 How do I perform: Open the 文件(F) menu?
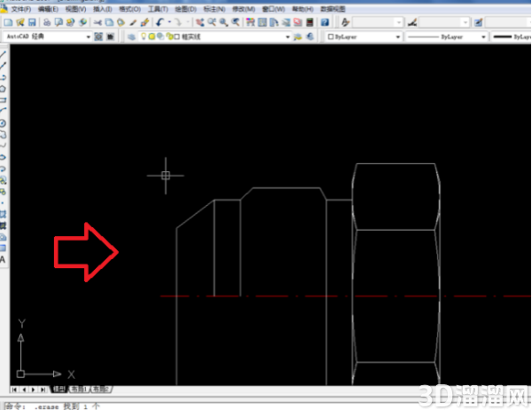click(x=20, y=9)
